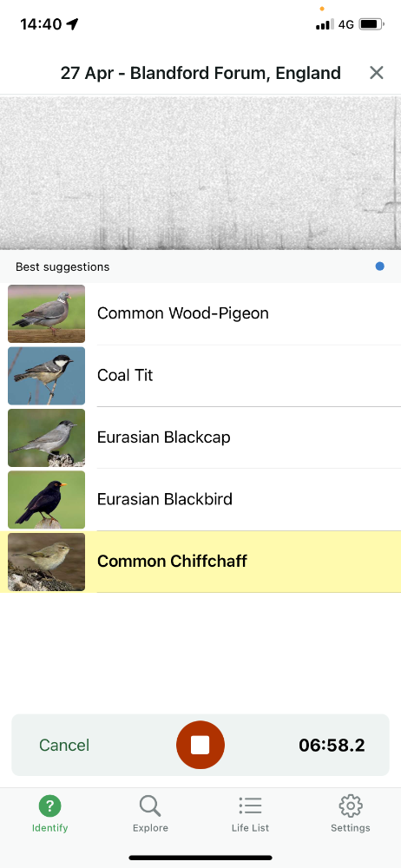Select Common Wood-Pigeon suggestion
Viewport: 401px width, 868px height.
pos(200,313)
